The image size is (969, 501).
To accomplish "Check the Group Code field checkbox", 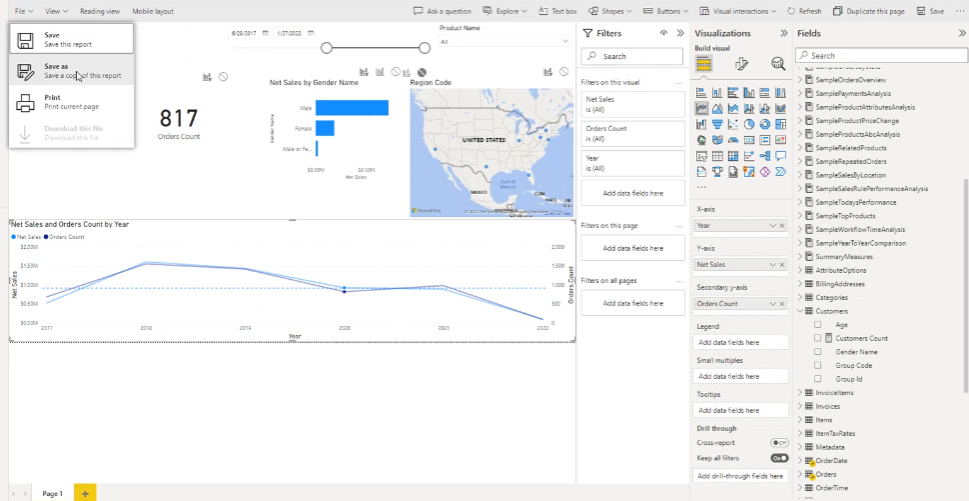I will 818,365.
